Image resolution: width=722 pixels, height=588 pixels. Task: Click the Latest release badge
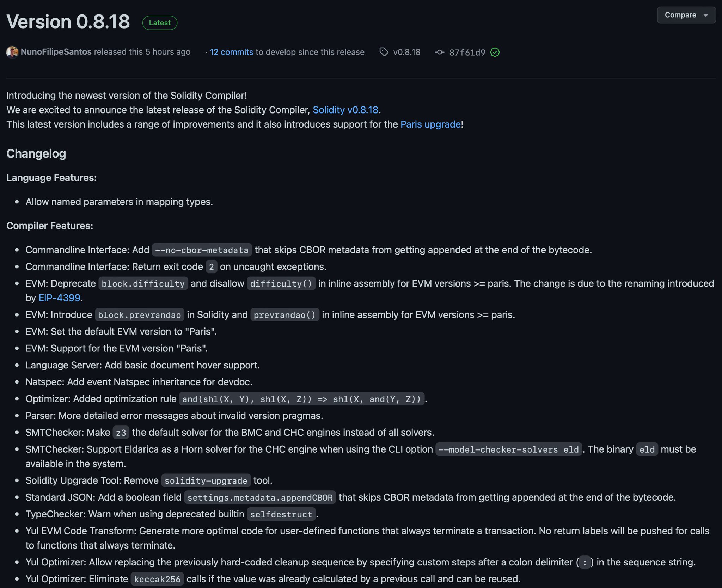point(159,23)
